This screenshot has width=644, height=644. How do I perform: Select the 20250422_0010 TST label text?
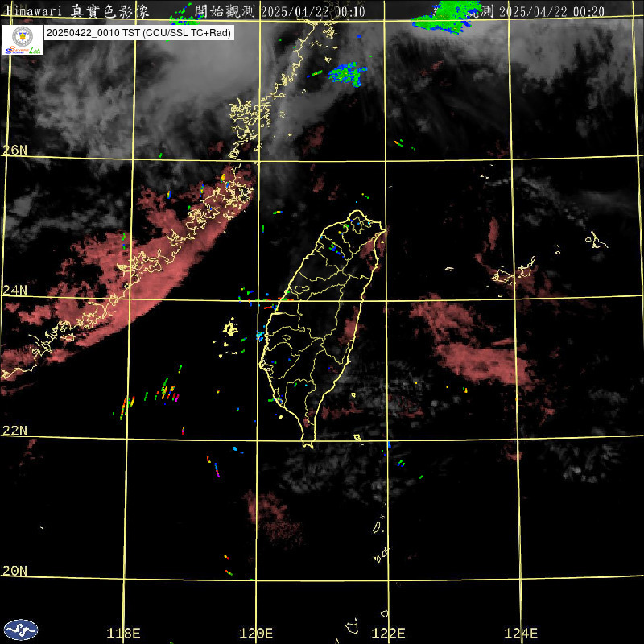tap(139, 33)
